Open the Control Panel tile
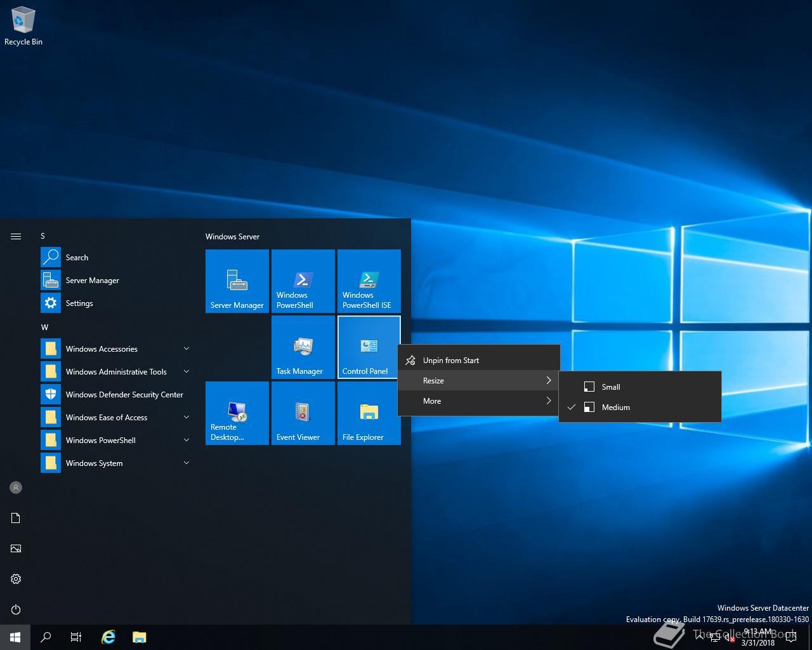Viewport: 812px width, 650px height. coord(369,347)
